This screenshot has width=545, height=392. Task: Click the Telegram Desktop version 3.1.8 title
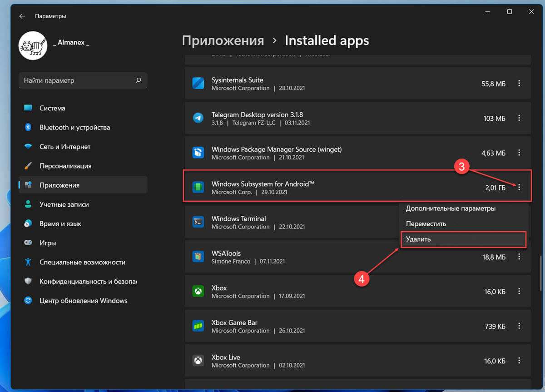pyautogui.click(x=257, y=114)
